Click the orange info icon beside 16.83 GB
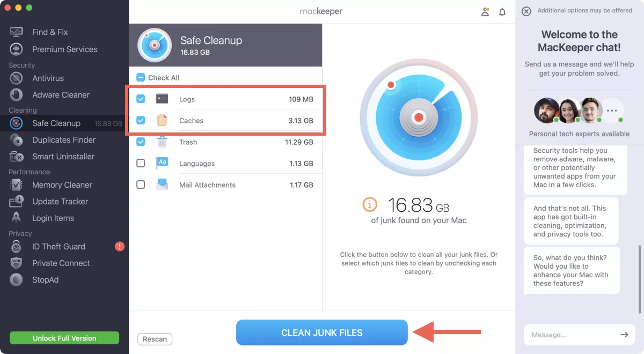The height and width of the screenshot is (354, 644). 370,204
